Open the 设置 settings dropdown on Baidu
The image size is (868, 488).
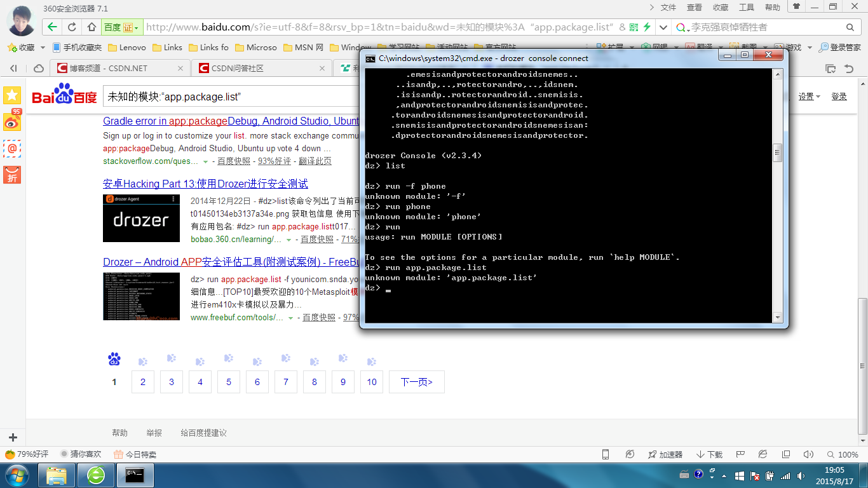point(810,97)
